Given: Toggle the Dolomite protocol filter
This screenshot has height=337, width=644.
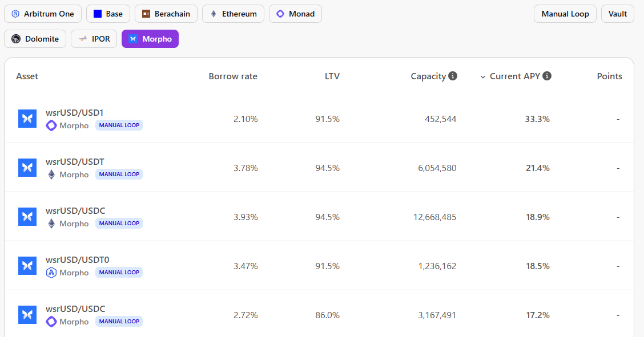Looking at the screenshot, I should (35, 39).
